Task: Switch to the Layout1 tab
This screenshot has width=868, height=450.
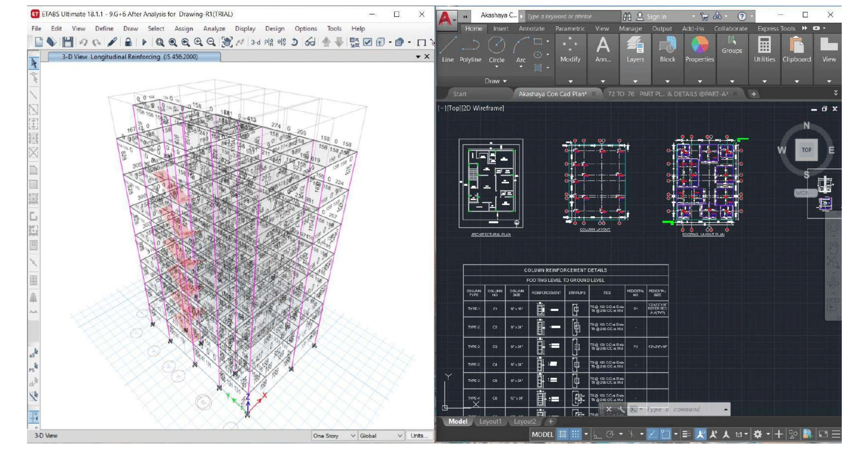Action: 490,421
